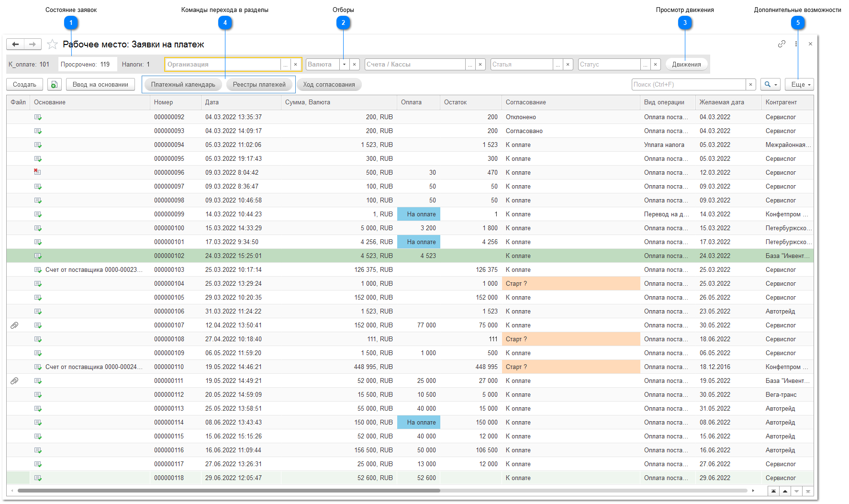Focus the Статья filter field
Screen dimensions: 849x504
(522, 65)
